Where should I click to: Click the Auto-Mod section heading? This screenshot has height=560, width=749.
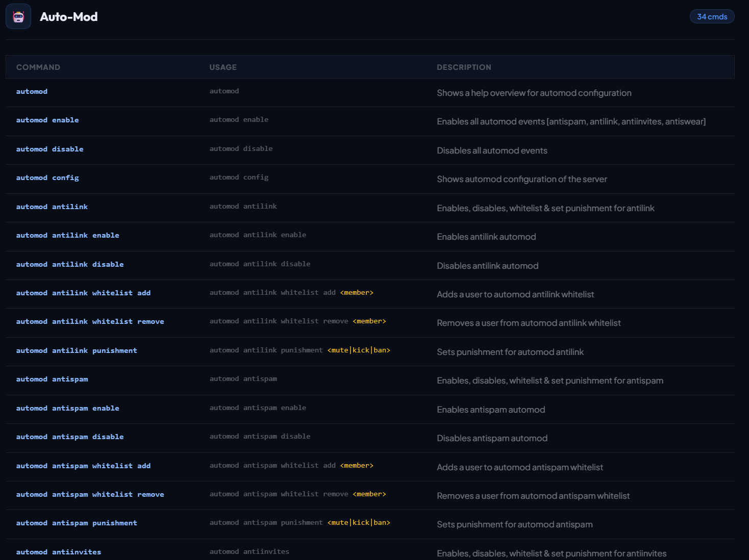coord(69,17)
